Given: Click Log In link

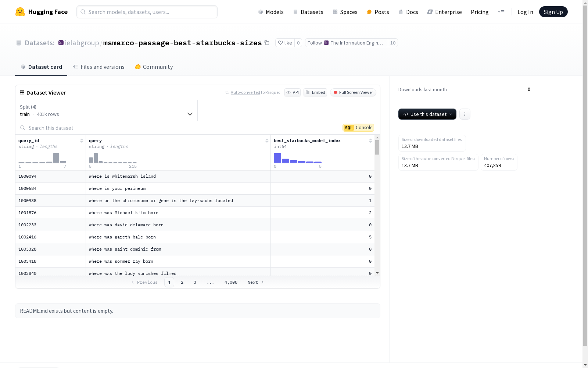Looking at the screenshot, I should (525, 12).
